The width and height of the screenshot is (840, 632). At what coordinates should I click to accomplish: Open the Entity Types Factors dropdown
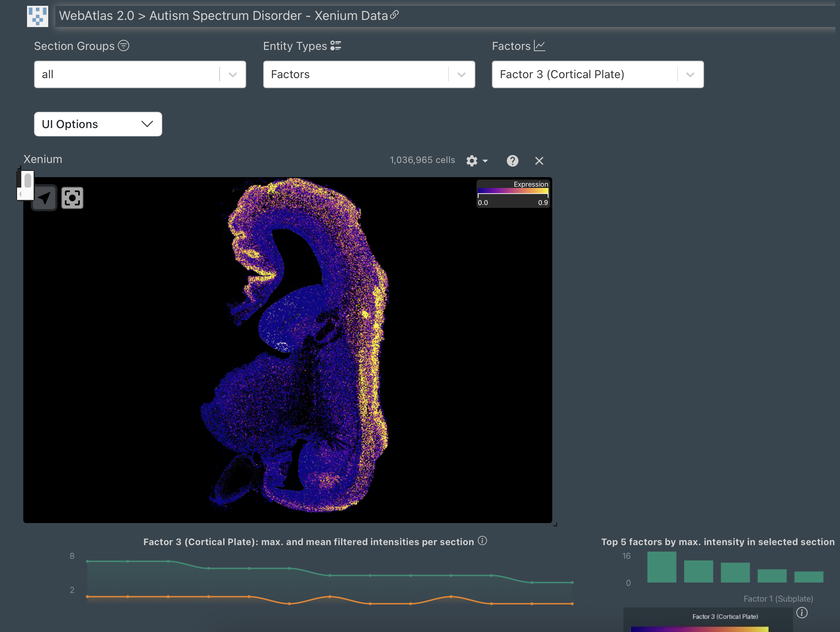click(369, 74)
